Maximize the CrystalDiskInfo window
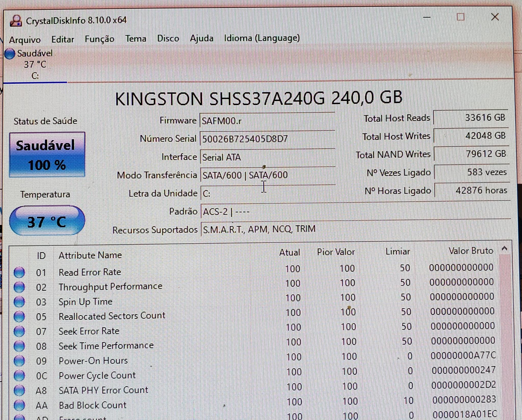This screenshot has height=420, width=522. click(460, 17)
